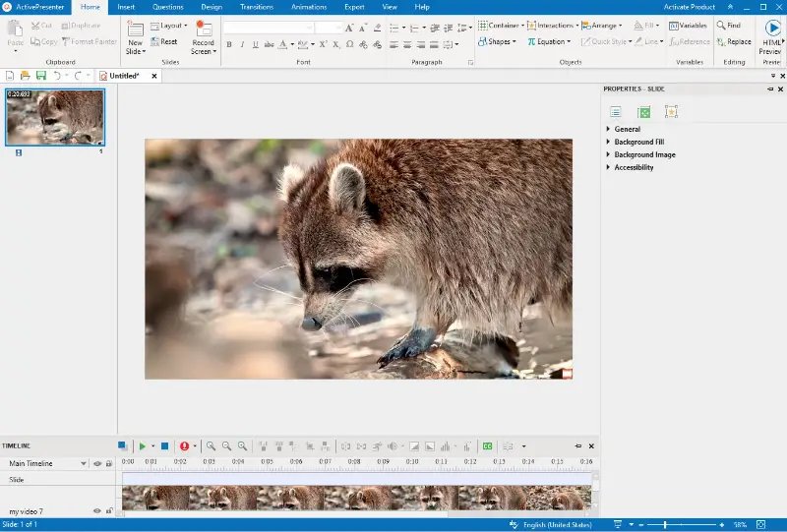Screen dimensions: 787x532
Task: Click Activate Product link
Action: tap(690, 7)
